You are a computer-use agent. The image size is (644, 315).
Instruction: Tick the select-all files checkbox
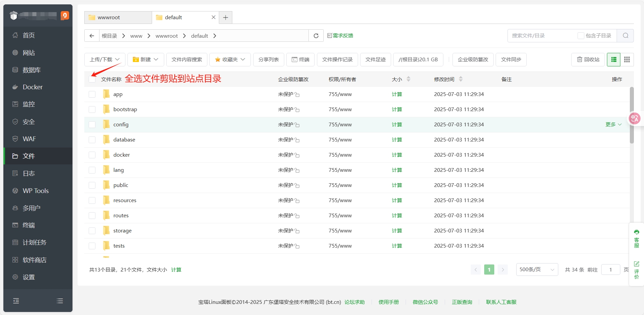coord(92,79)
